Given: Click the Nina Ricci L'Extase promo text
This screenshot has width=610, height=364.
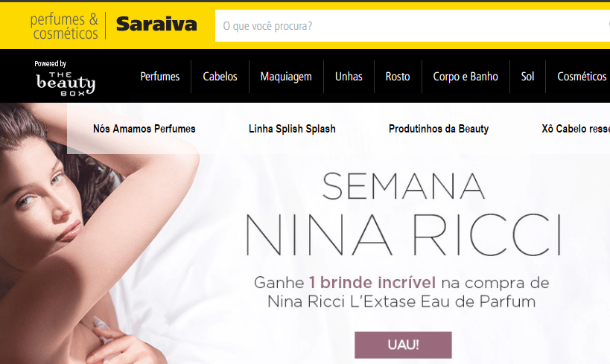Looking at the screenshot, I should click(x=401, y=292).
